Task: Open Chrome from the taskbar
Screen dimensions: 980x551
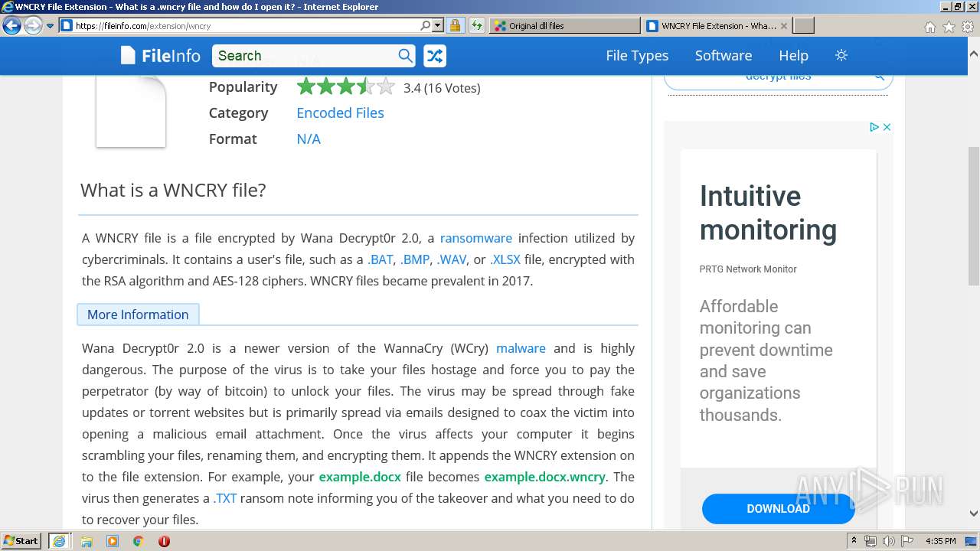Action: pos(138,541)
